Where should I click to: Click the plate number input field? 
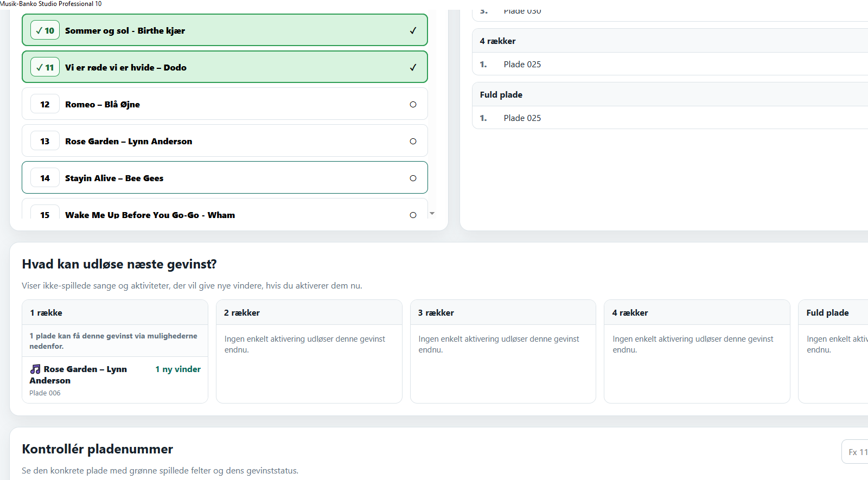tap(855, 452)
